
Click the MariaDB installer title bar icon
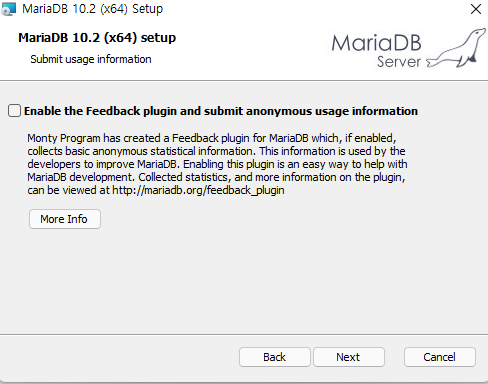coord(8,9)
